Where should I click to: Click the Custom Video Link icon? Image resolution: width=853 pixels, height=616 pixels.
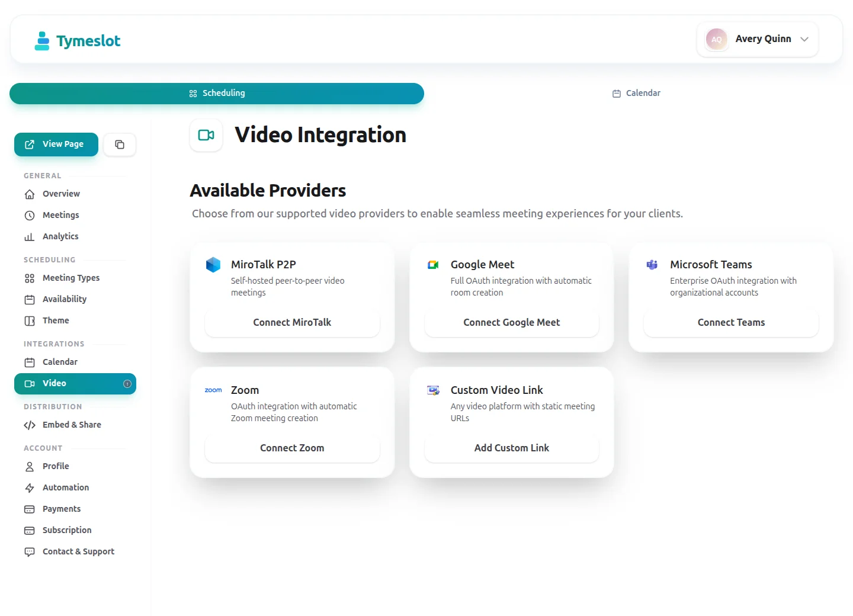pyautogui.click(x=433, y=390)
